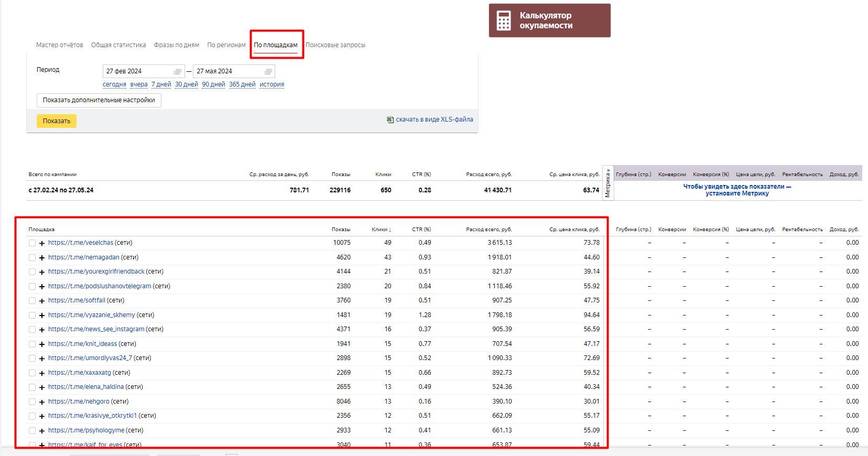Expand the xaxaxatg row with plus
Viewport: 868px width, 456px height.
42,373
